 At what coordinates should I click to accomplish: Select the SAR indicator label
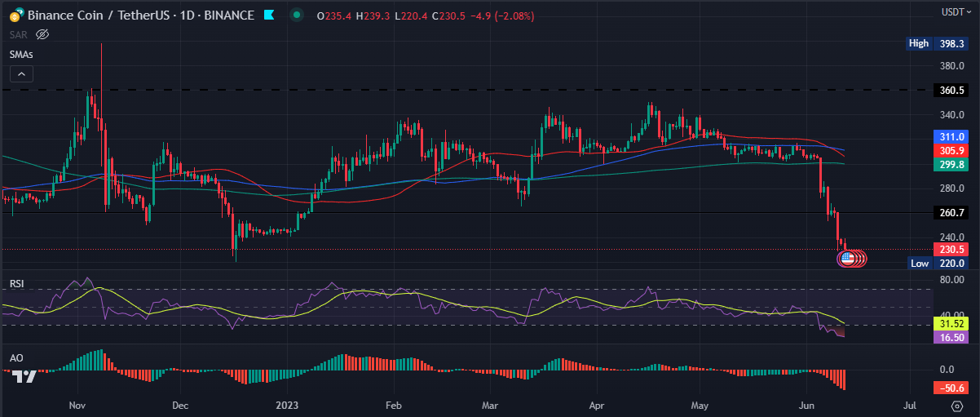coord(19,34)
